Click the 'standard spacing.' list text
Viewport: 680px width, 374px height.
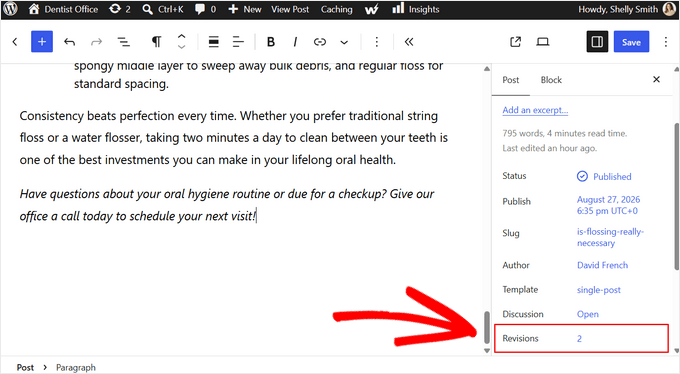(121, 84)
